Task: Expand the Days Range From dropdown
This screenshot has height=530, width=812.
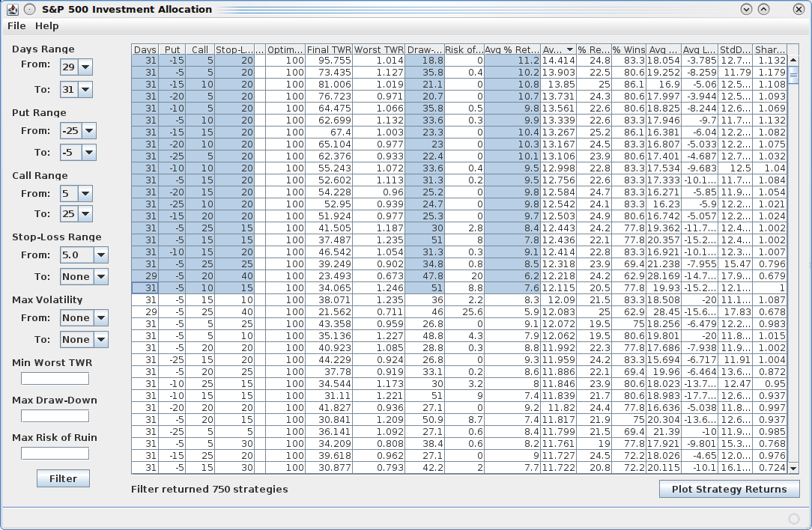Action: pos(85,67)
